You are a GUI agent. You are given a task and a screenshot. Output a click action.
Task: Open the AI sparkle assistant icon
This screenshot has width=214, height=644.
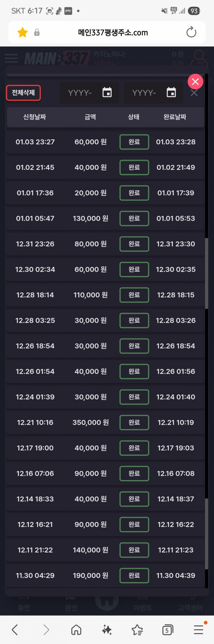tap(107, 630)
